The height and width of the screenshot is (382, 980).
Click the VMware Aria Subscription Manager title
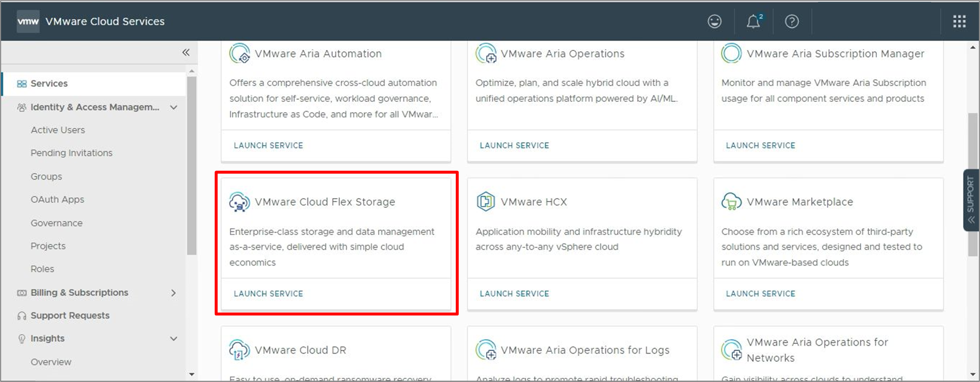[835, 54]
